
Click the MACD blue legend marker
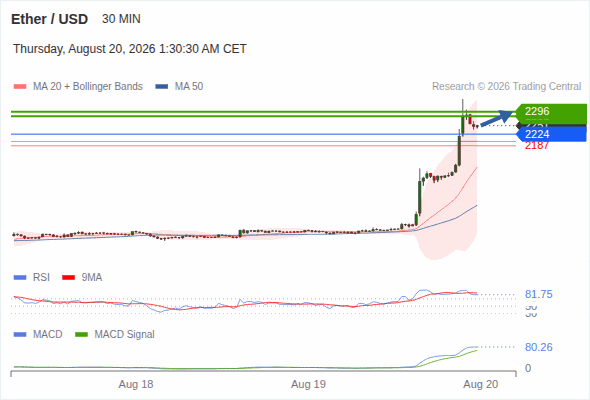point(20,335)
